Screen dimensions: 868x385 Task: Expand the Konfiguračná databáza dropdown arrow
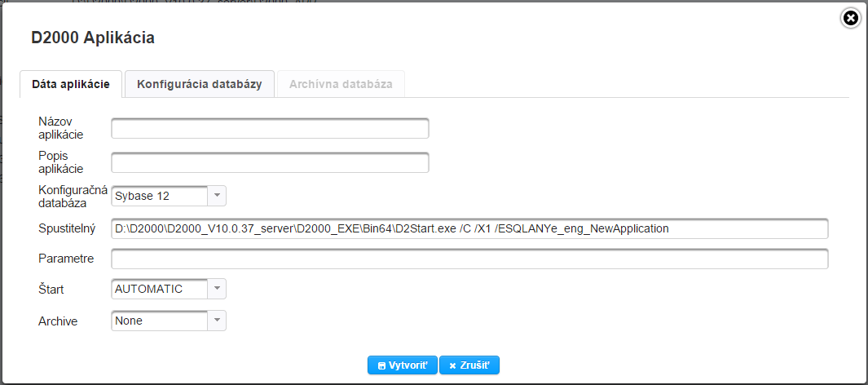click(x=217, y=196)
